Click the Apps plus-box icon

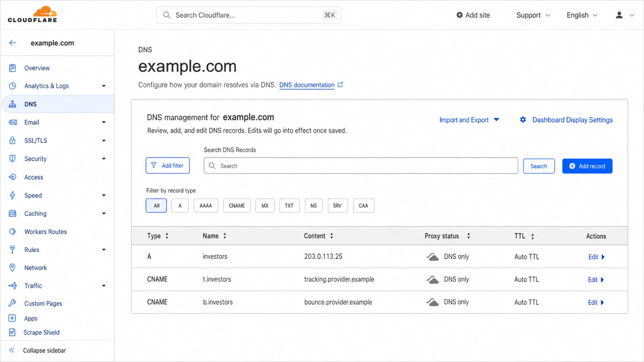point(12,318)
